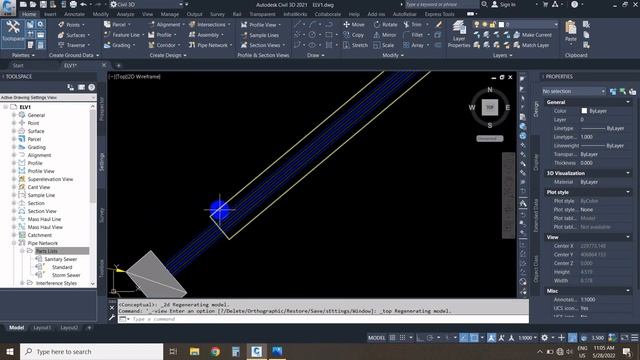The image size is (640, 360).
Task: Click the Grading tool icon
Action: pos(107,45)
